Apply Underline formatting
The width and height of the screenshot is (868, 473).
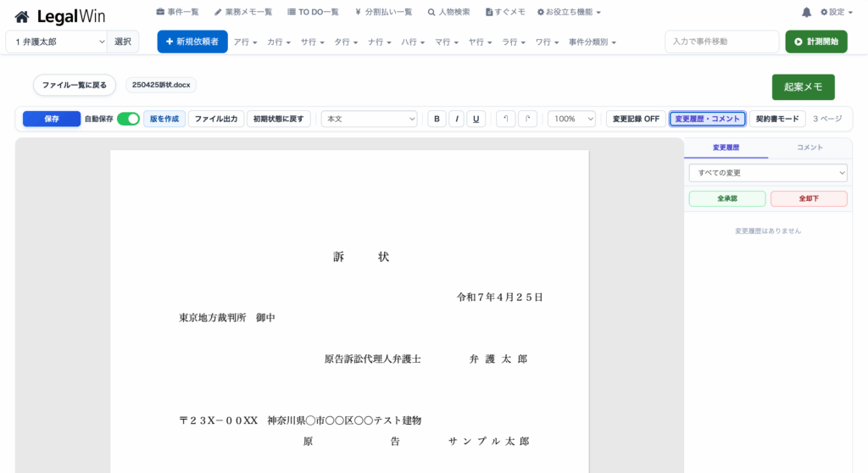tap(476, 119)
